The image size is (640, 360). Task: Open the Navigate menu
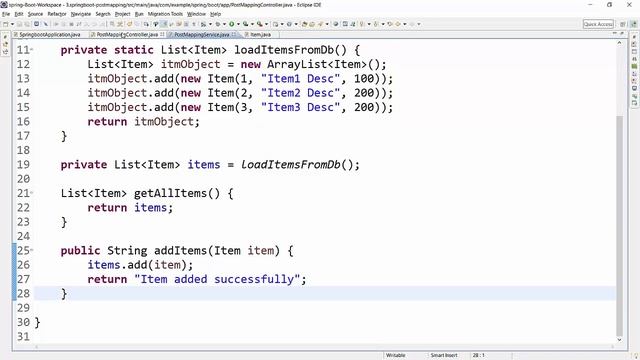tap(80, 14)
